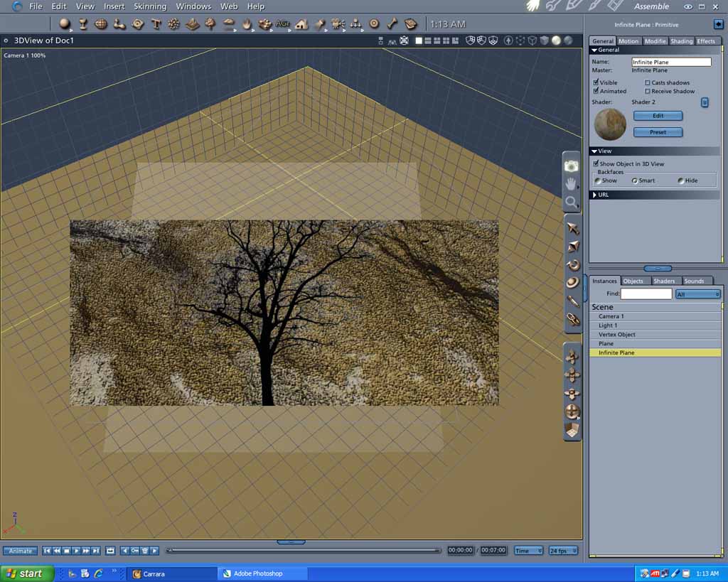Activate the magnifier zoom tool
Screen dimensions: 728x582
coord(572,203)
